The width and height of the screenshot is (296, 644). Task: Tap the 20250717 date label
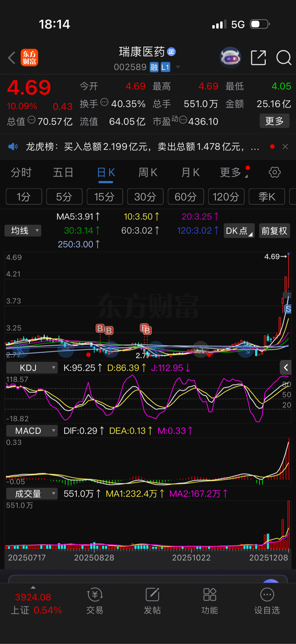27,558
